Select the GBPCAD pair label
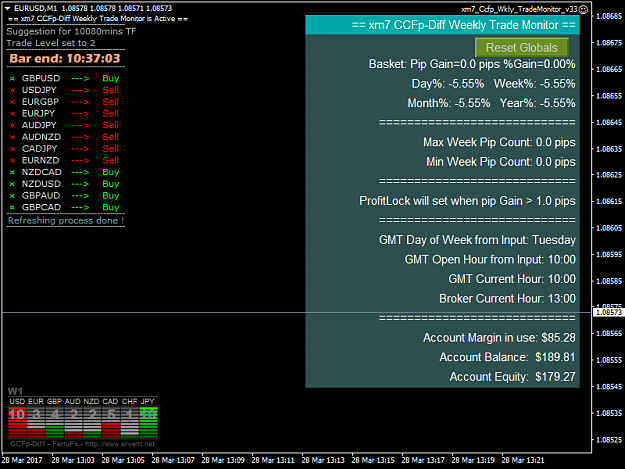The width and height of the screenshot is (625, 469). [x=41, y=207]
